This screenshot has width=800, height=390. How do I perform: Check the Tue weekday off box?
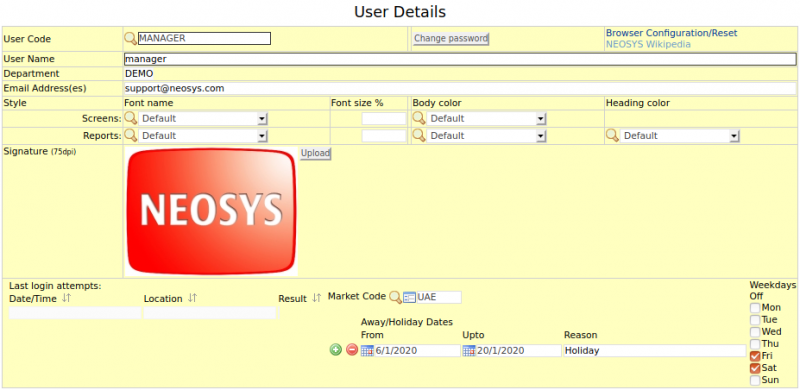(x=755, y=320)
